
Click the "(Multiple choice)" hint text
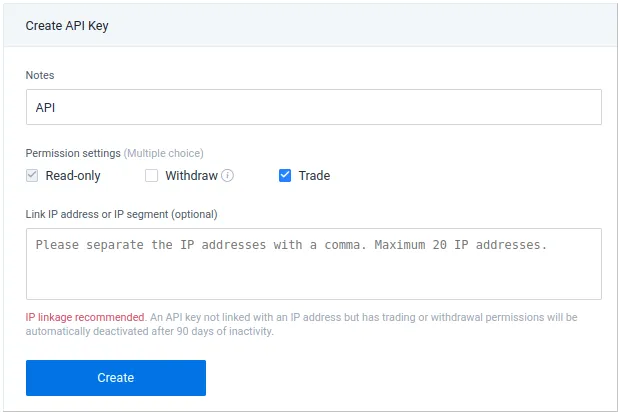tap(164, 153)
